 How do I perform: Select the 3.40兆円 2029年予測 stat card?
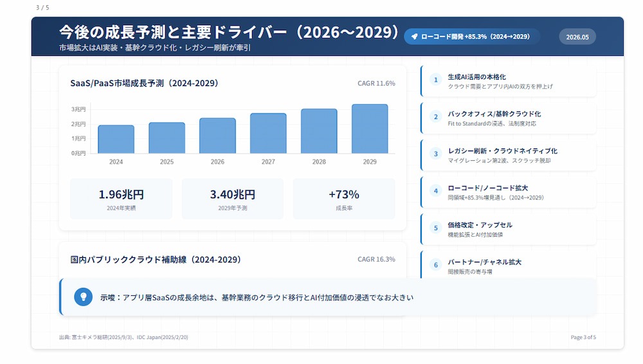[x=233, y=199]
